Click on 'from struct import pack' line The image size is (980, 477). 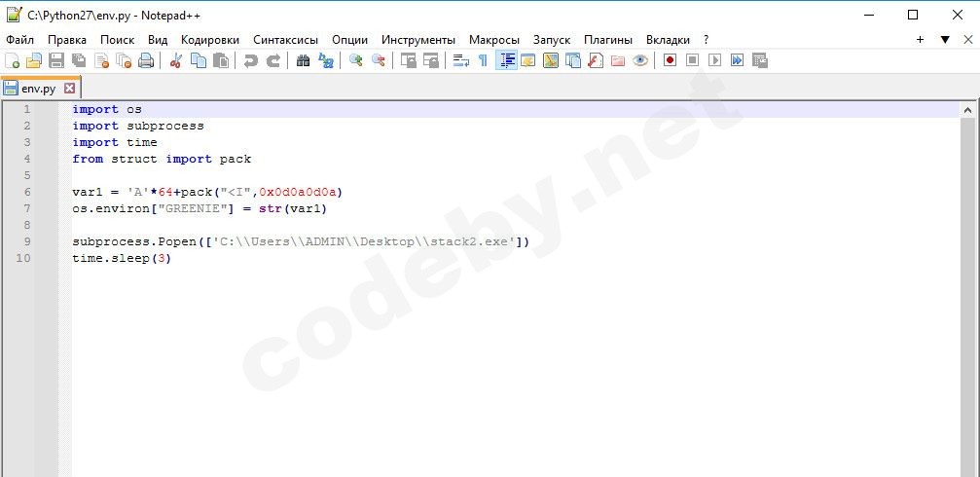point(162,159)
